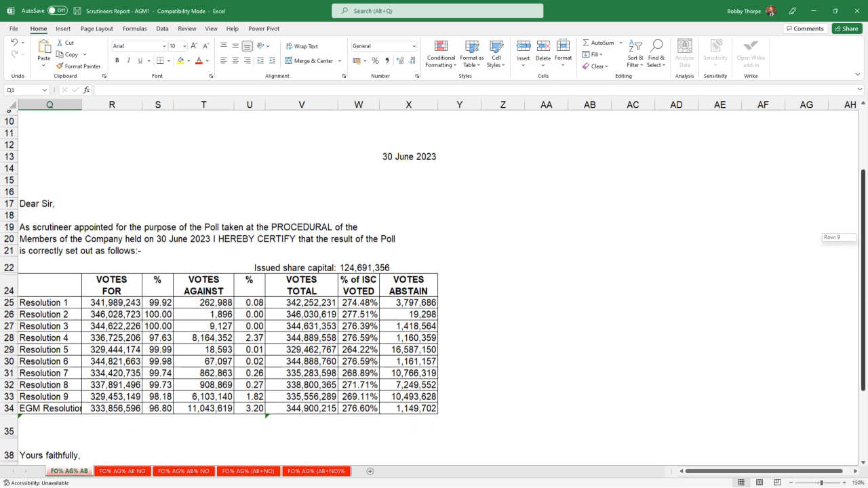Expand the Borders dropdown arrow

point(167,60)
